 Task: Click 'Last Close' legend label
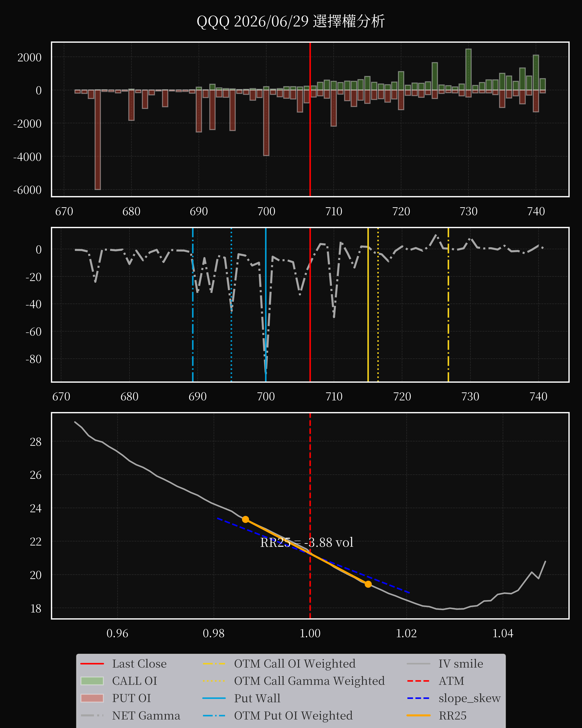pos(139,663)
